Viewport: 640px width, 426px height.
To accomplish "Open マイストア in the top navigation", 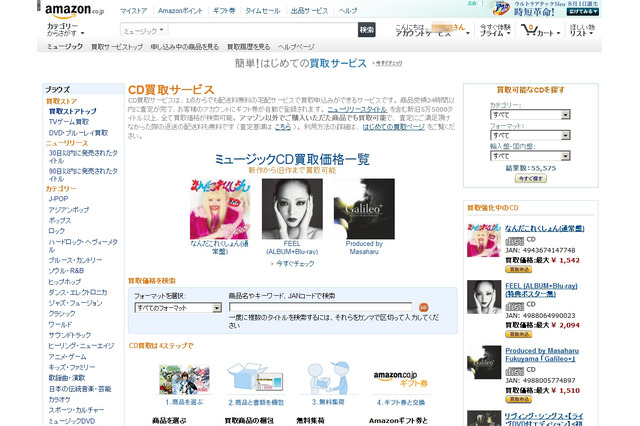I will click(x=133, y=11).
